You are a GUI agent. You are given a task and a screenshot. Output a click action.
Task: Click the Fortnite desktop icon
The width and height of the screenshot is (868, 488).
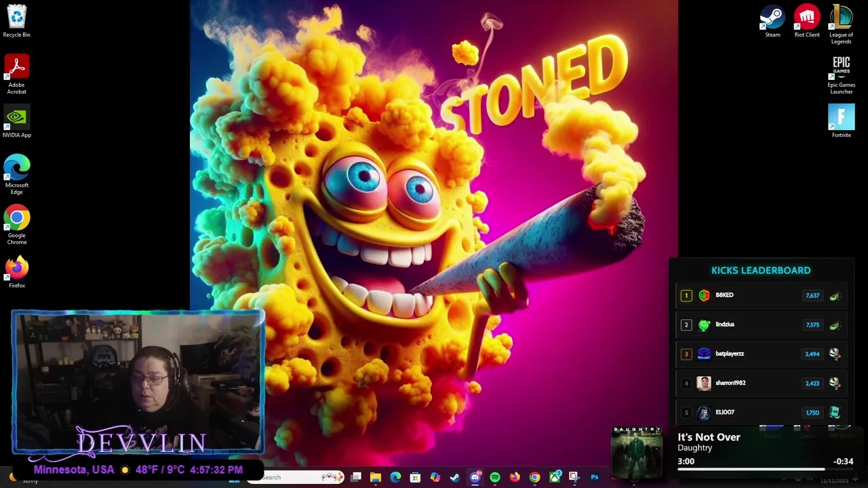(x=841, y=121)
